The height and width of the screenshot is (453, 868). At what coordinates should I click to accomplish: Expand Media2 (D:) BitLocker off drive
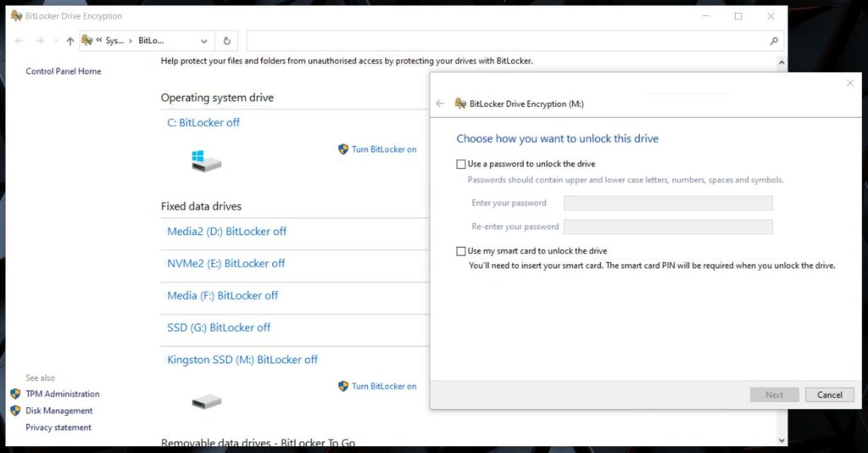(x=226, y=231)
